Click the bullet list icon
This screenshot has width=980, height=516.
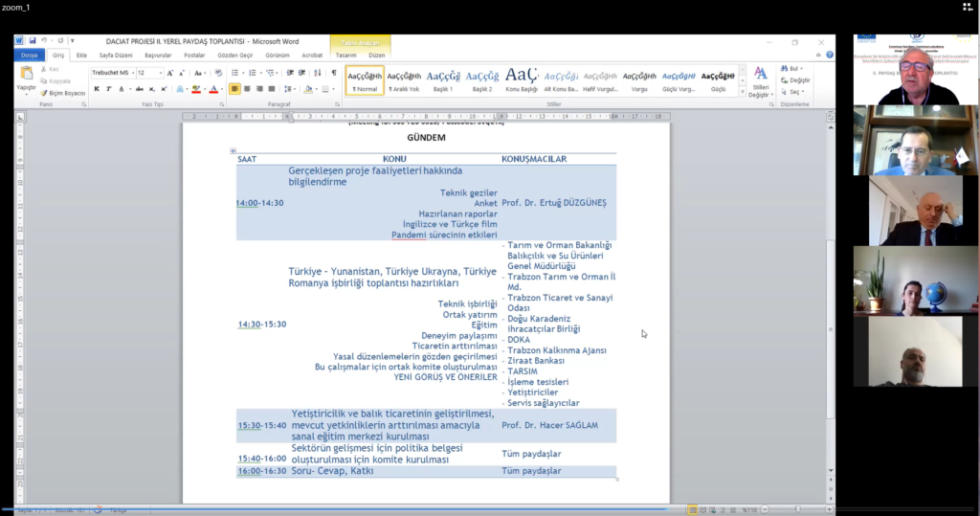(x=235, y=73)
